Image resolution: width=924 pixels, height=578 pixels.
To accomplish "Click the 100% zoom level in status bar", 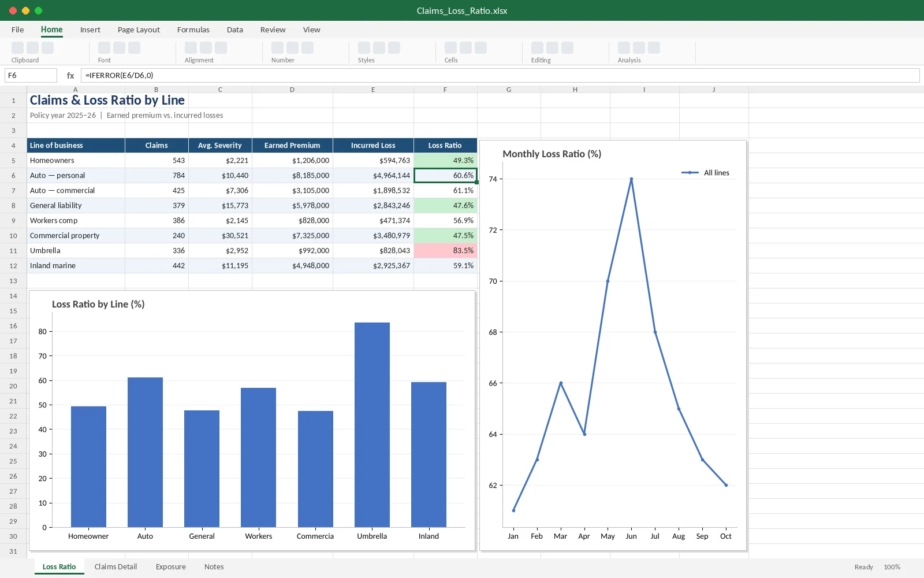I will [892, 567].
